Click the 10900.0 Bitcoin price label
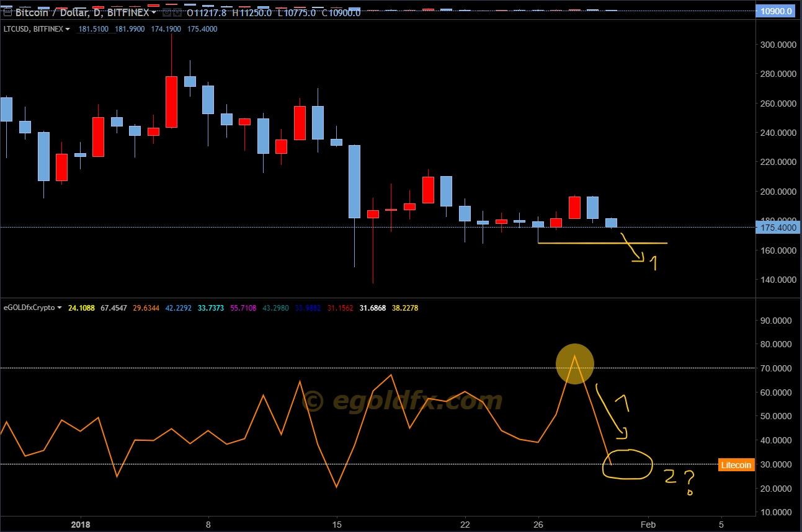 point(775,11)
